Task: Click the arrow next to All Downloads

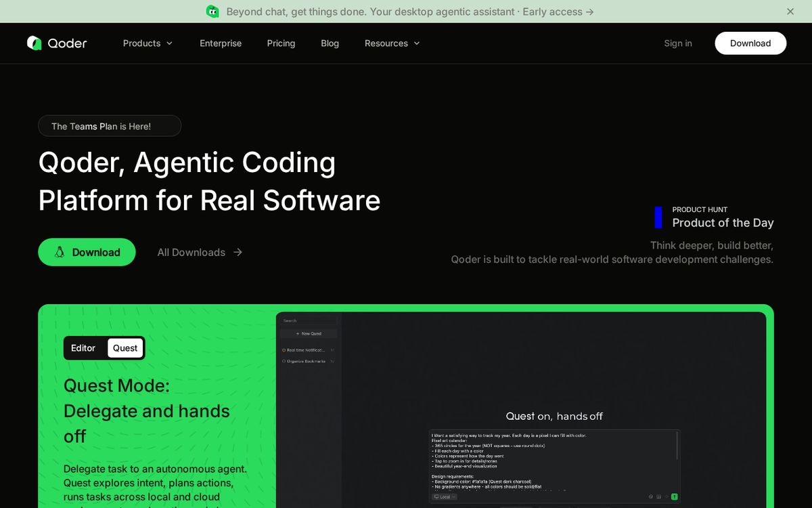Action: [x=238, y=252]
